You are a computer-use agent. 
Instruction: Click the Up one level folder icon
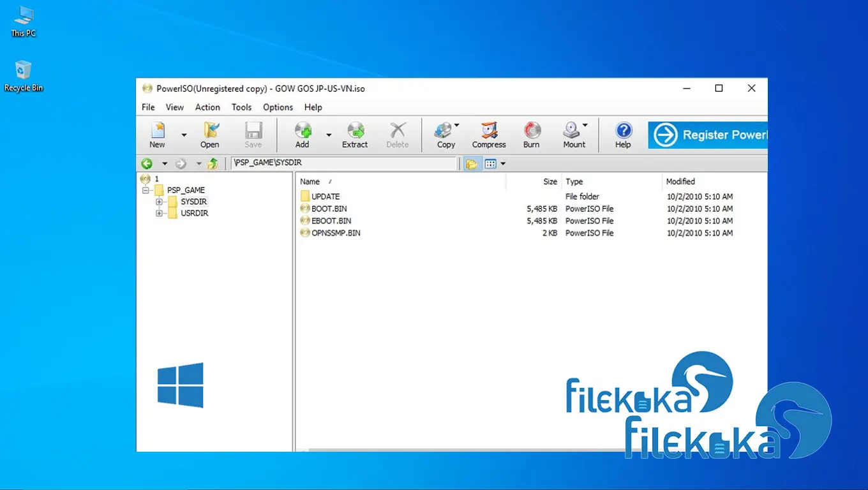pos(213,164)
